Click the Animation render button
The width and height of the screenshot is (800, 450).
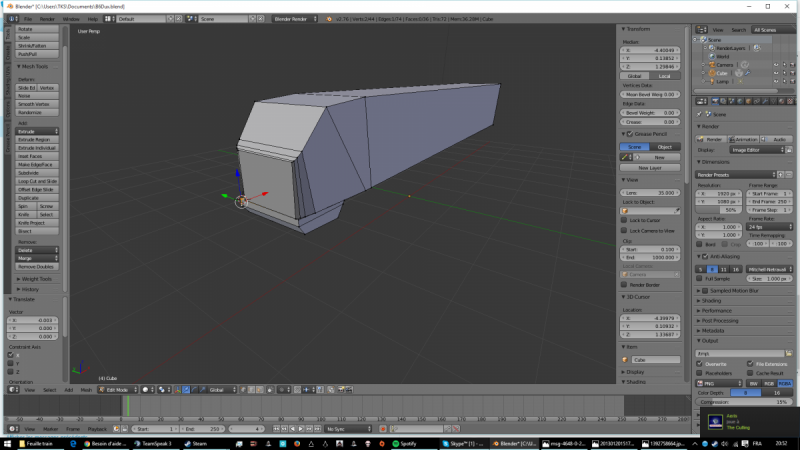tap(743, 139)
